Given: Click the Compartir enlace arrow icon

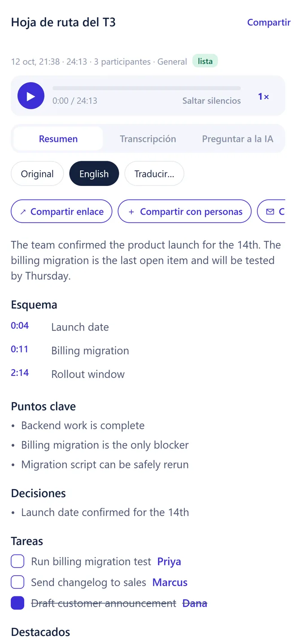Looking at the screenshot, I should (x=23, y=212).
